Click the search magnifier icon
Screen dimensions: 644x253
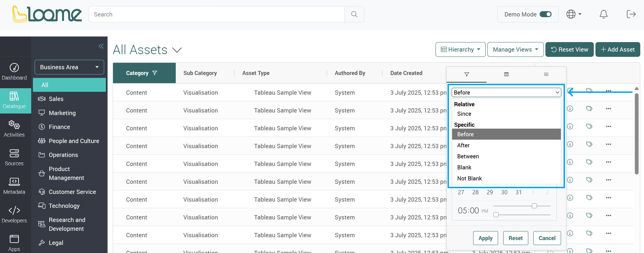tap(354, 14)
